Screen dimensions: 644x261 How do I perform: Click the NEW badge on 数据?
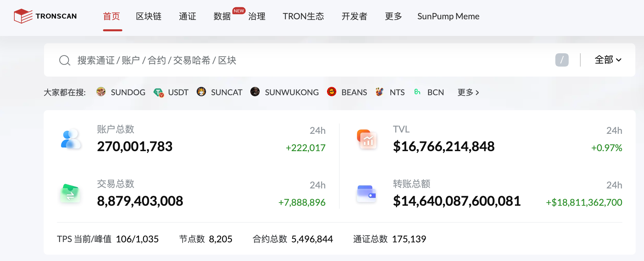(239, 11)
